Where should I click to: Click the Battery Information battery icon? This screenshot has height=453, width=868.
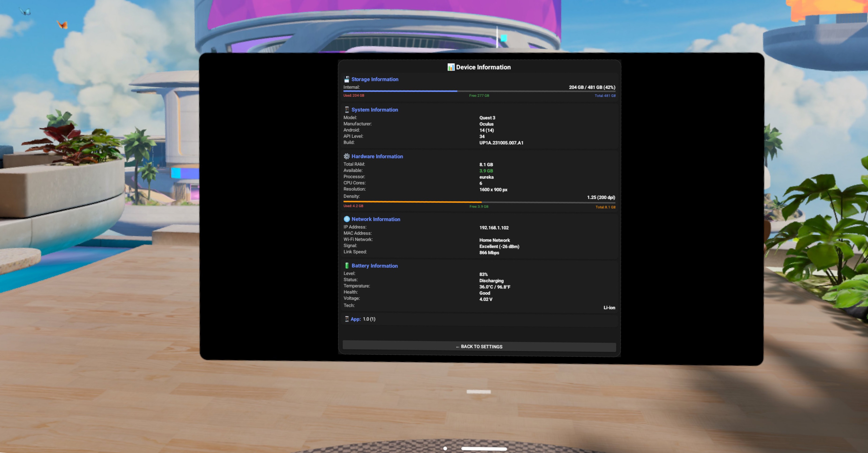[347, 265]
